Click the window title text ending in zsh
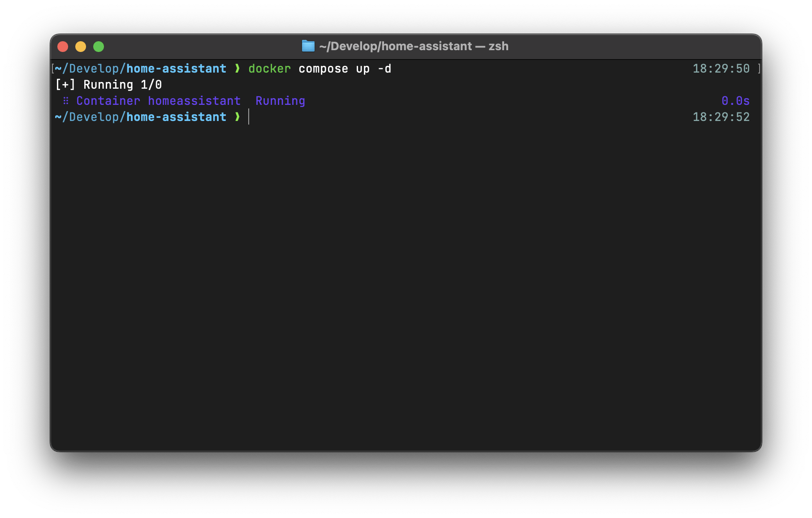812x518 pixels. [414, 46]
